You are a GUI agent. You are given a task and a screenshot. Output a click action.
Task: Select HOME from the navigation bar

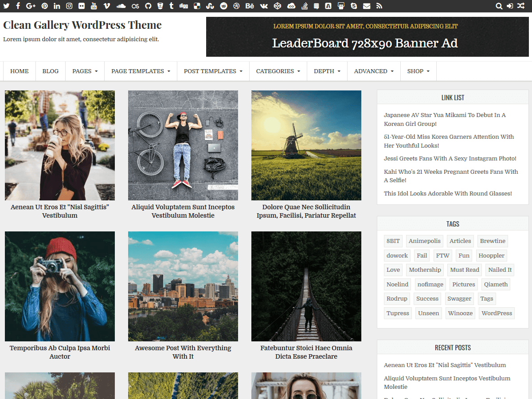[x=19, y=71]
